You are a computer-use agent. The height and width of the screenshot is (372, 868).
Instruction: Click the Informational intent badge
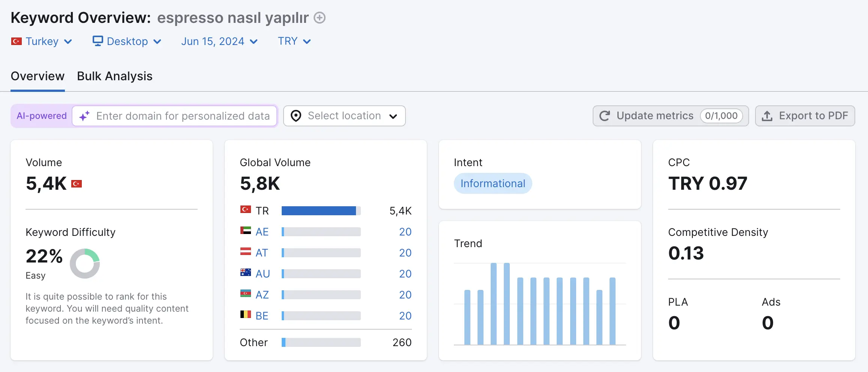tap(493, 183)
